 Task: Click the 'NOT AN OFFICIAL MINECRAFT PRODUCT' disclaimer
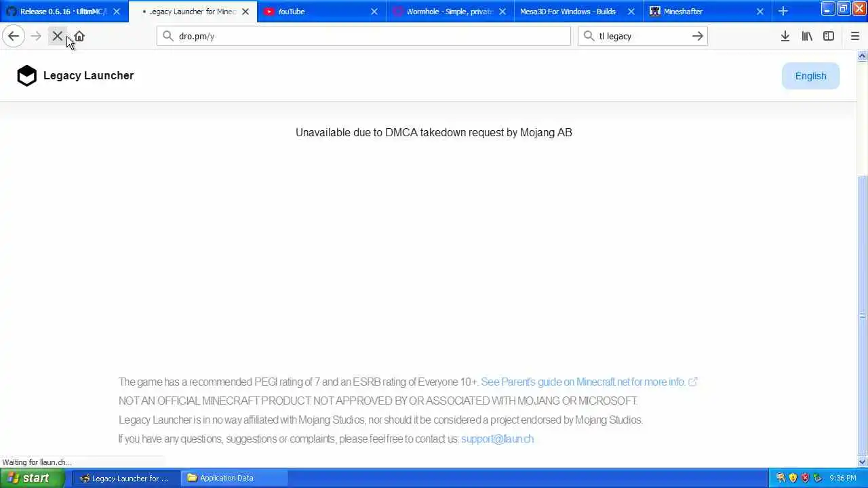[378, 401]
